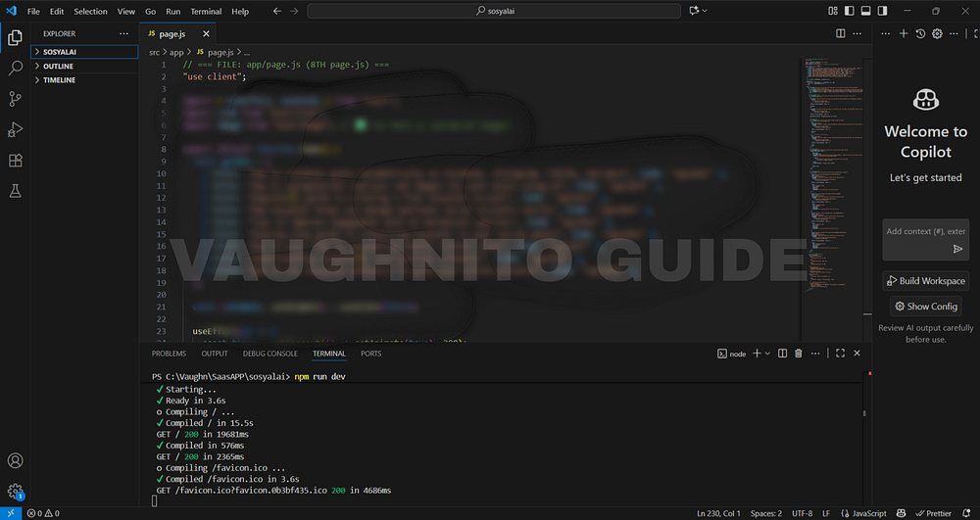980x520 pixels.
Task: Open the File menu
Action: (x=33, y=11)
